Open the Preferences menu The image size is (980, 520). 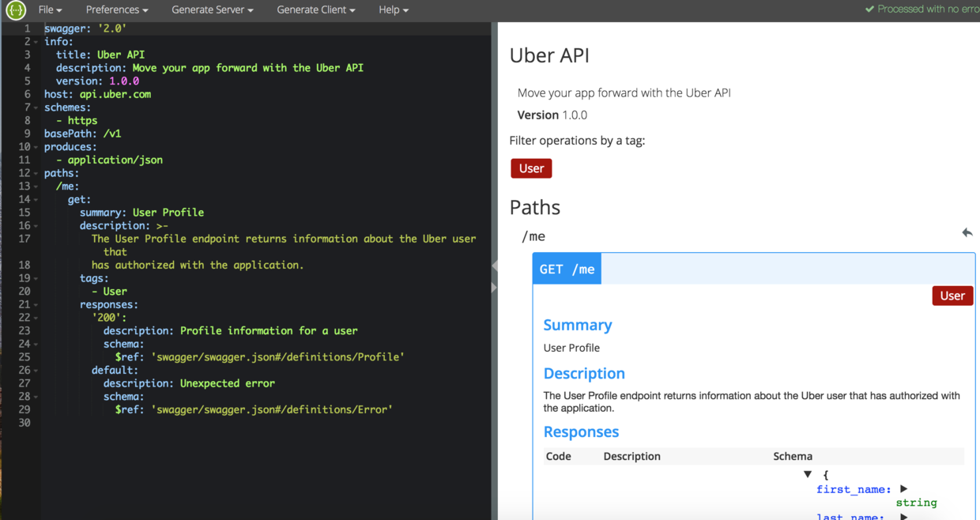coord(117,9)
